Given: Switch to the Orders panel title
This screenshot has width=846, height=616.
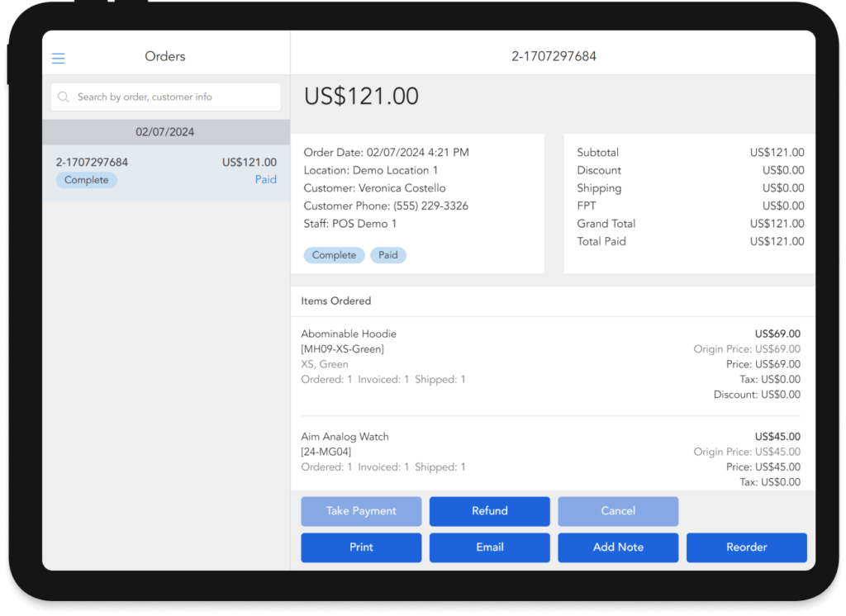Looking at the screenshot, I should (164, 55).
